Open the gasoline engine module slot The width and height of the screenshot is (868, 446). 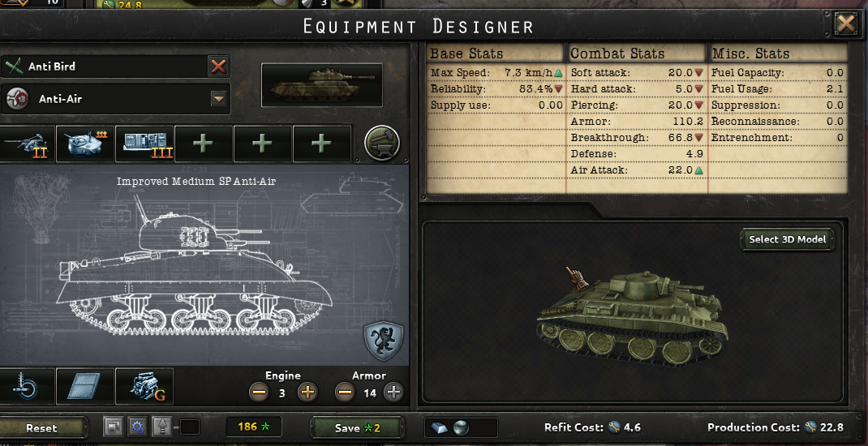pyautogui.click(x=144, y=386)
